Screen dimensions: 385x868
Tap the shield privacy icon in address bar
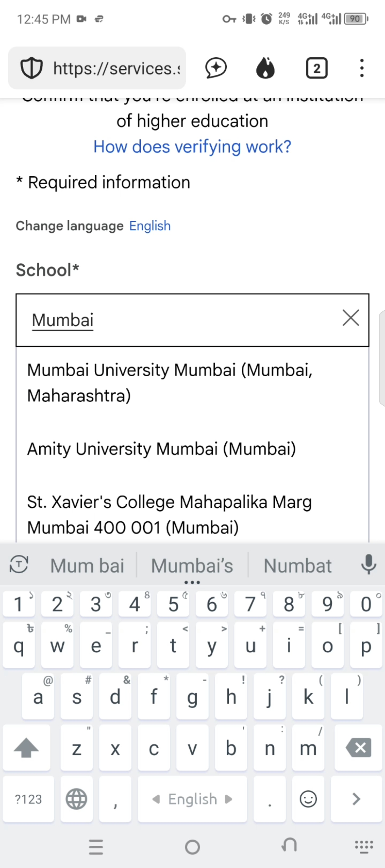point(31,68)
